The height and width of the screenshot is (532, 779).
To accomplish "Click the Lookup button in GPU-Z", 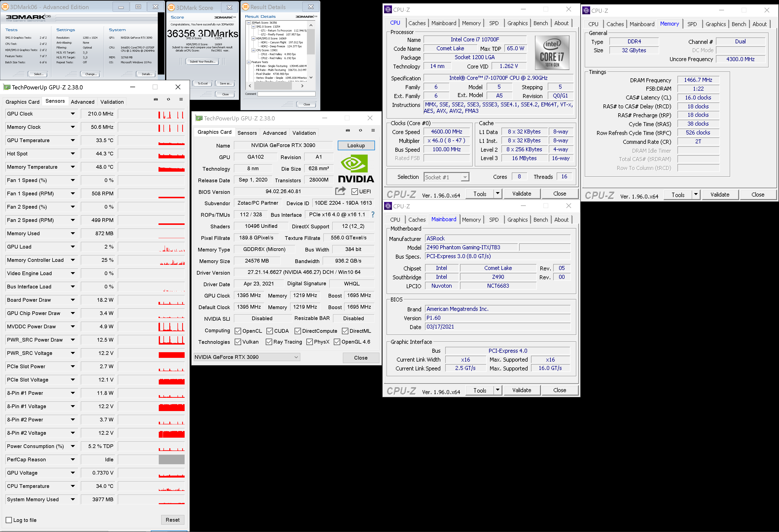I will coord(356,145).
